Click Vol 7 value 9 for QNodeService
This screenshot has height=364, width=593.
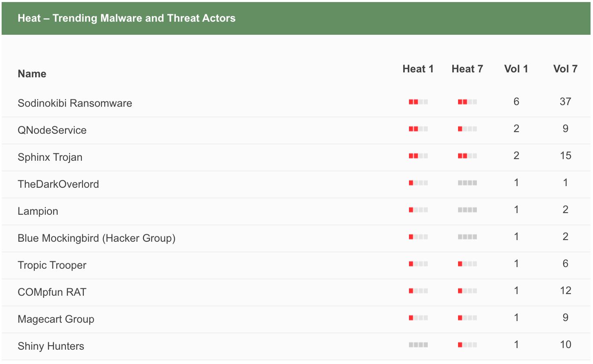565,128
